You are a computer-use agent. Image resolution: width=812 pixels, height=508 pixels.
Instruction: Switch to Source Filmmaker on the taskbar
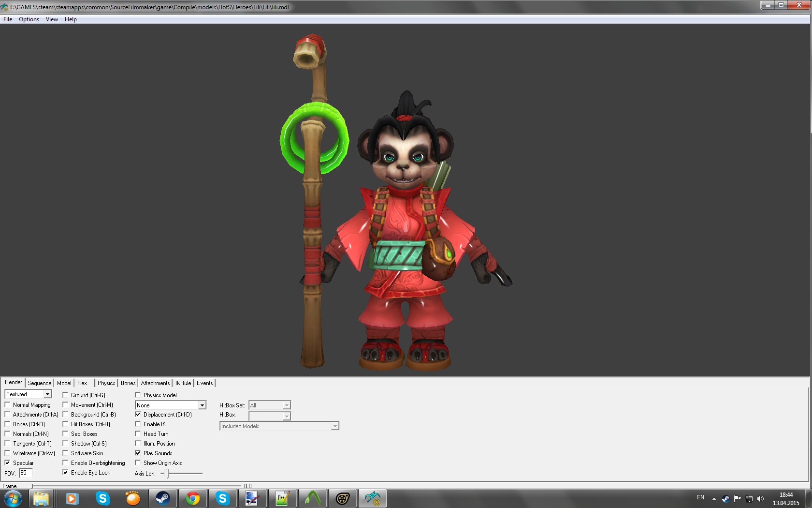(342, 498)
